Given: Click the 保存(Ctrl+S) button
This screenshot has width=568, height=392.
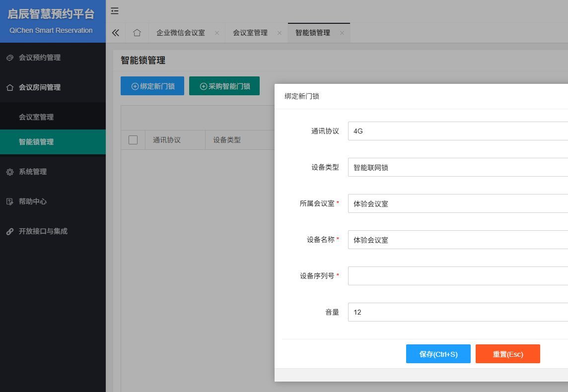Looking at the screenshot, I should (x=438, y=354).
